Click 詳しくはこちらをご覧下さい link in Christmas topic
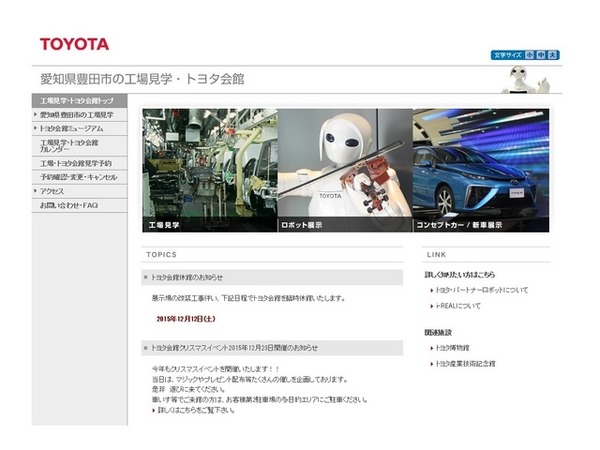Screen dimensions: 600x450 196,410
